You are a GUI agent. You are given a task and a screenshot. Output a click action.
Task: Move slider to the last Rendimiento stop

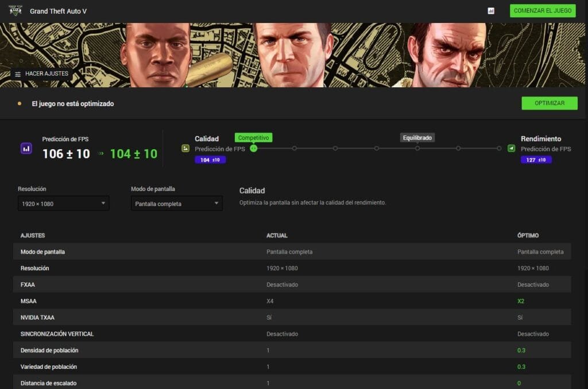(x=499, y=148)
